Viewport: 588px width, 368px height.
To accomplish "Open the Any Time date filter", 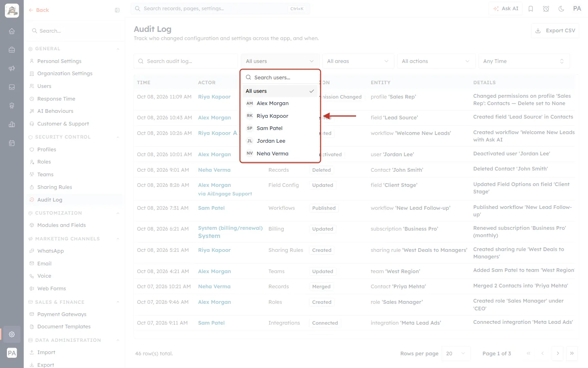I will pos(524,61).
